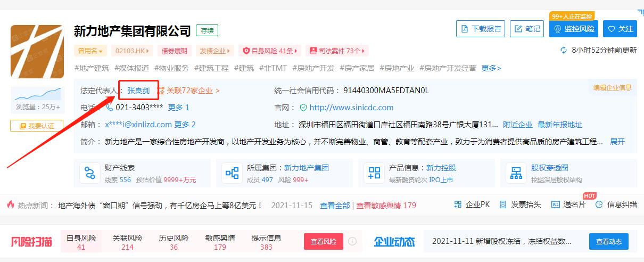Viewport: 644px width, 262px height.
Task: Open 发票抬头 invoice header tool
Action: 519,204
